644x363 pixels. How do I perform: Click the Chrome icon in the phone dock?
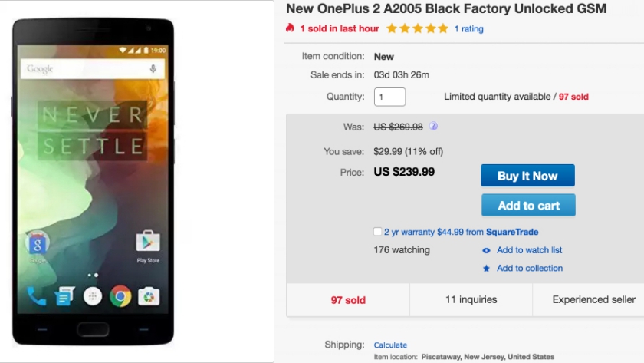(120, 295)
